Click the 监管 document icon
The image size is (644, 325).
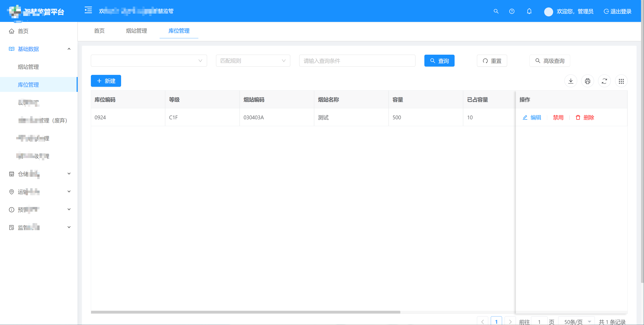coord(11,227)
